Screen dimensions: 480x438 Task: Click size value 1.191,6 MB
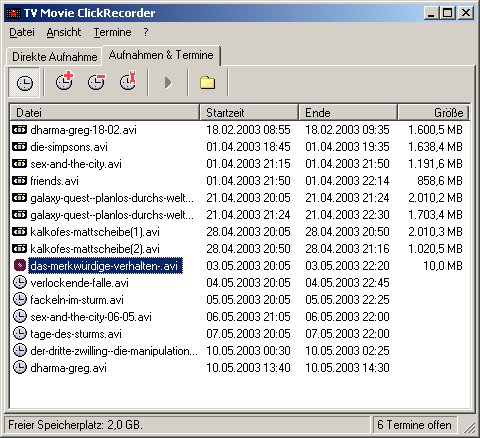coord(436,164)
